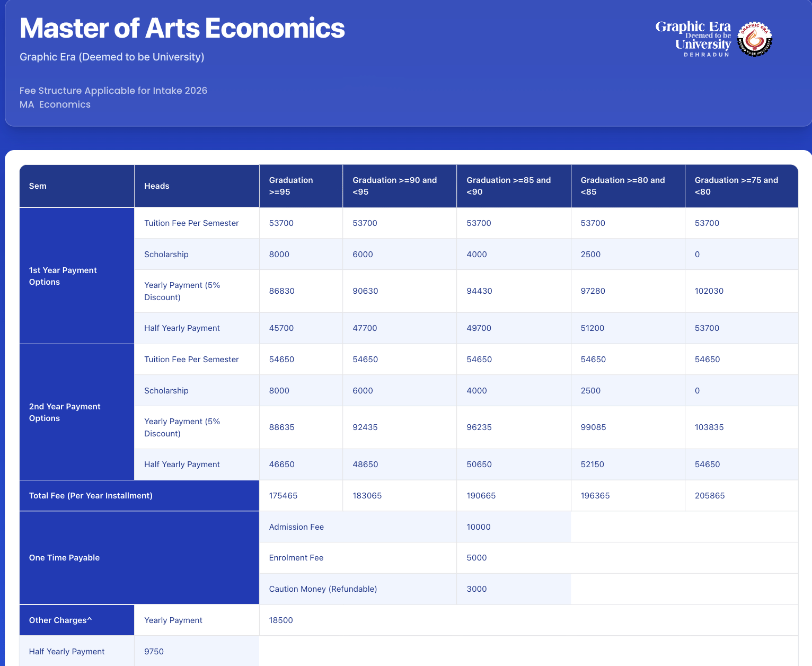Click the Graduation >=95 column header

[x=291, y=186]
